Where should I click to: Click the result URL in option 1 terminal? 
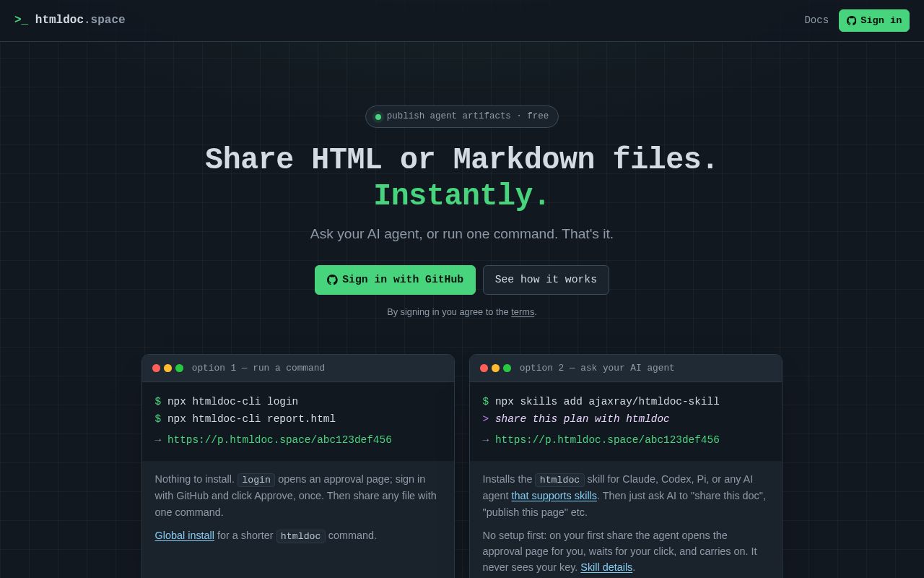pos(279,440)
